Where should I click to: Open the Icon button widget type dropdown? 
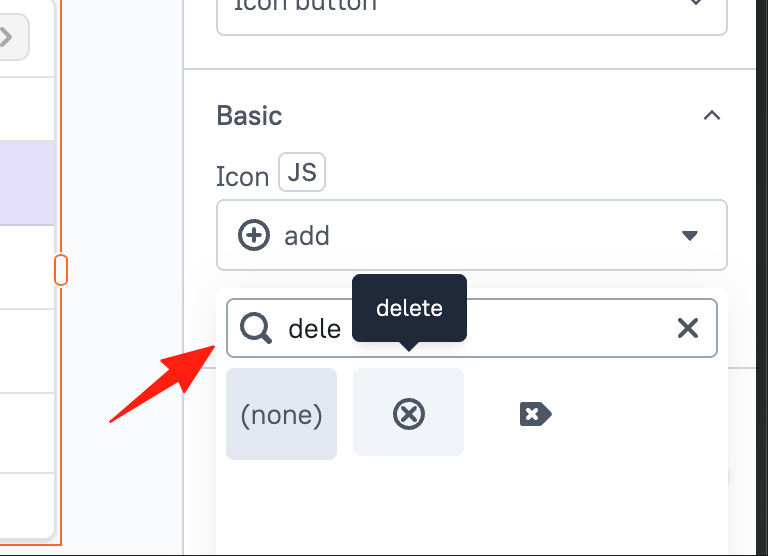click(472, 15)
